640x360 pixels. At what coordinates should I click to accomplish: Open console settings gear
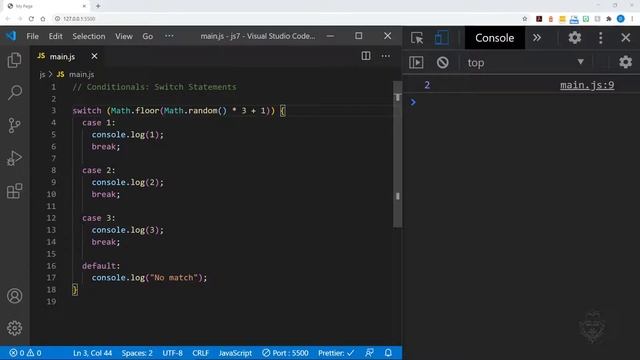[x=625, y=62]
